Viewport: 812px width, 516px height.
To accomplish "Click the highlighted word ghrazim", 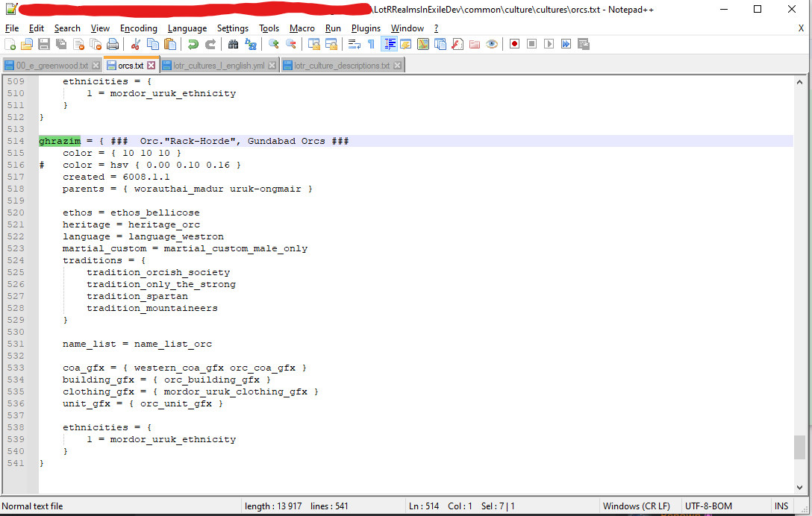I will pos(60,141).
